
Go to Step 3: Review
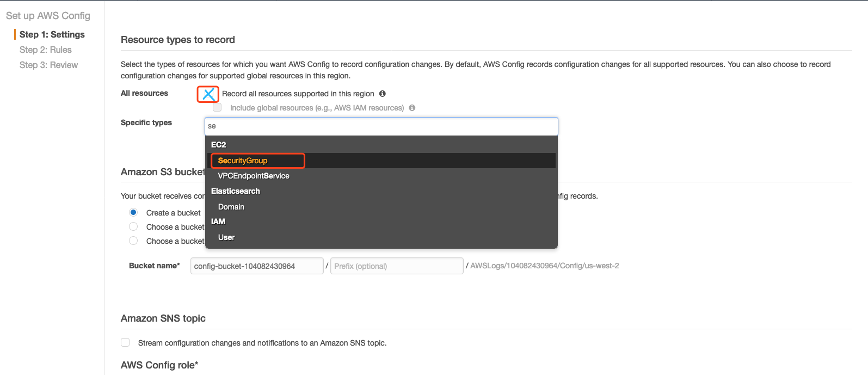click(48, 65)
